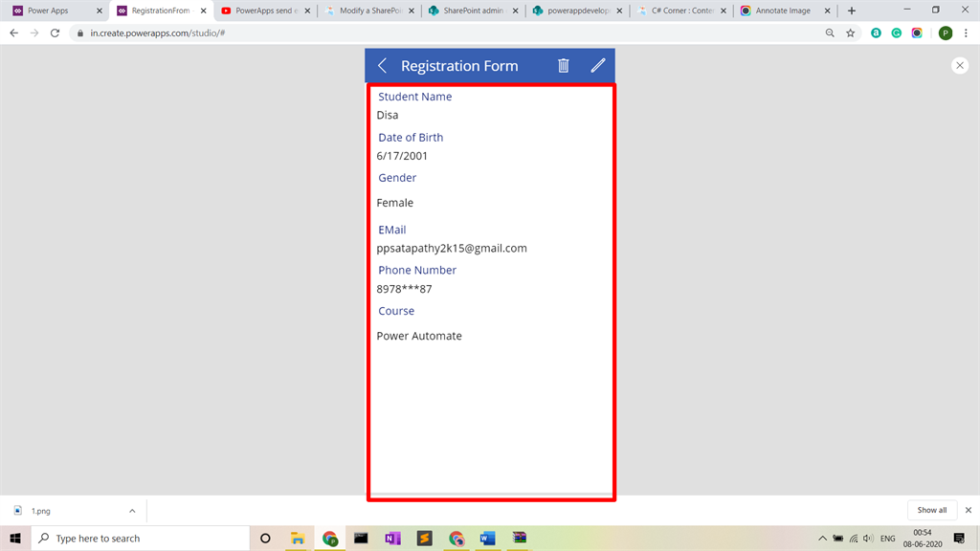
Task: Select the address bar zoom search icon
Action: pyautogui.click(x=829, y=32)
